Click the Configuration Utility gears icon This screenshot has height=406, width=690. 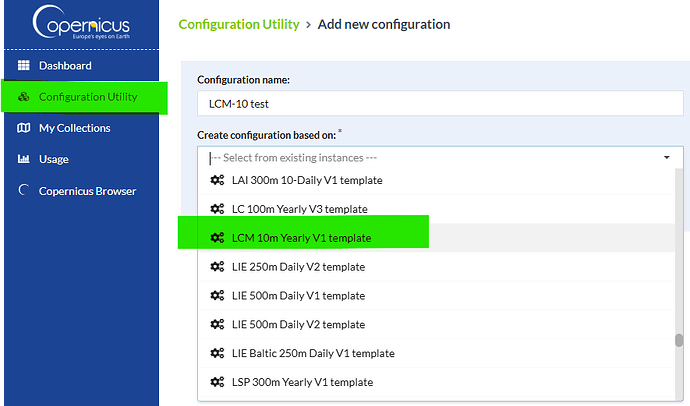[25, 97]
